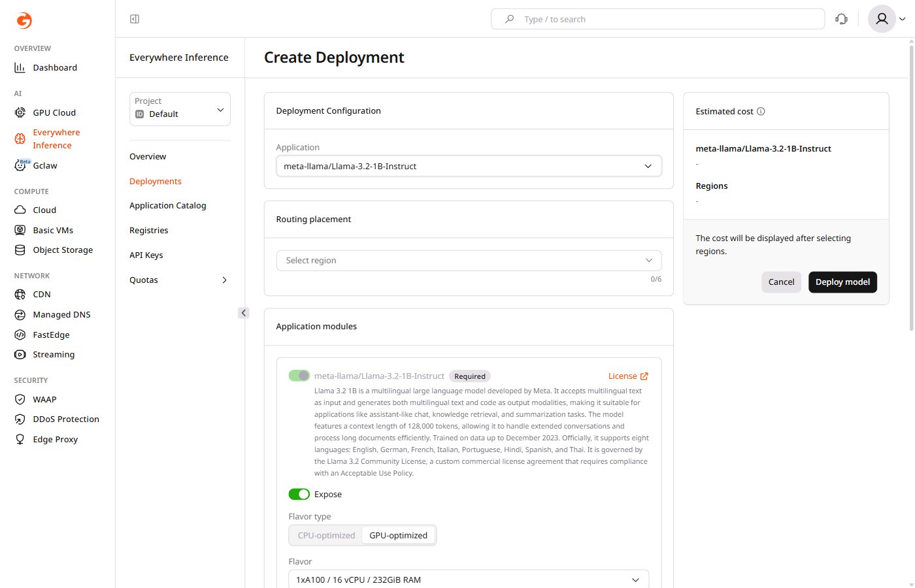Screen dimensions: 915x588
Task: Click the Required badge label
Action: (470, 376)
